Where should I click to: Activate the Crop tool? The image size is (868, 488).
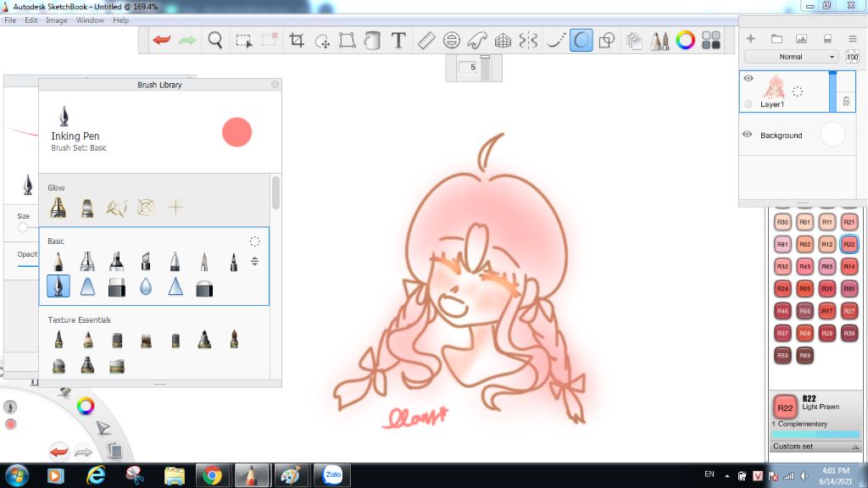click(x=296, y=40)
